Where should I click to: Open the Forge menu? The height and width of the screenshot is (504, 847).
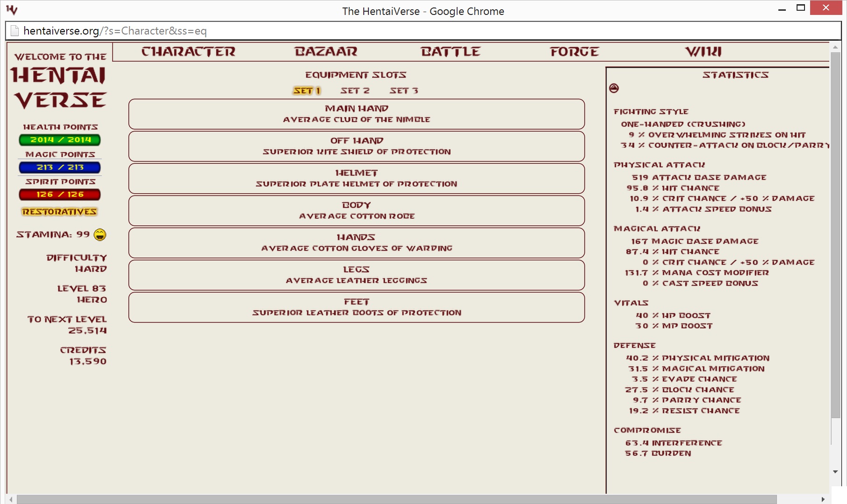(x=574, y=52)
